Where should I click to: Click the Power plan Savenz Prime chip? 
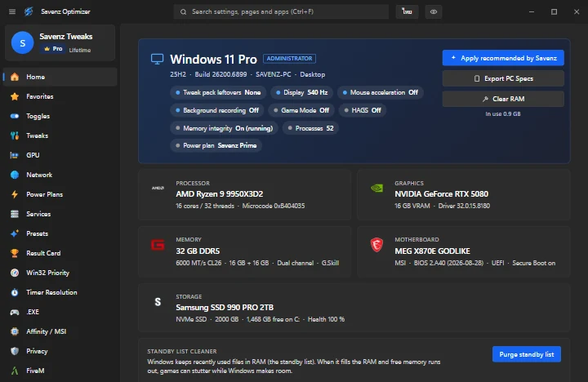click(x=216, y=145)
